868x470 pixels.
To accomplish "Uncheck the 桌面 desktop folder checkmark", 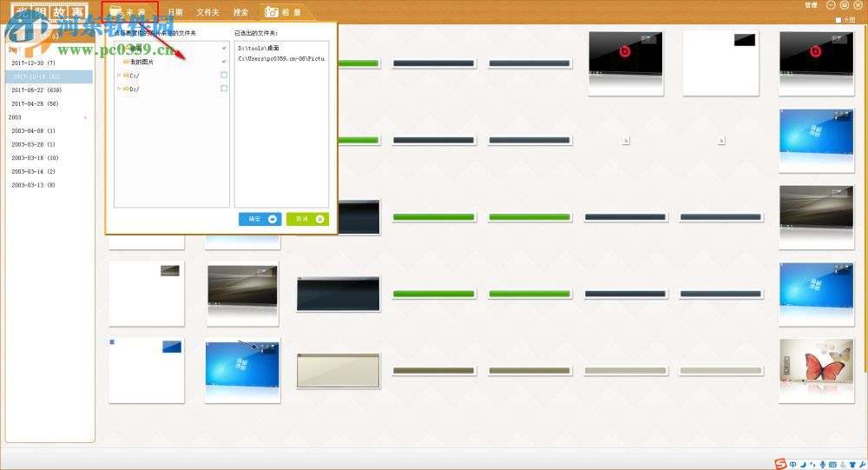I will pyautogui.click(x=224, y=49).
